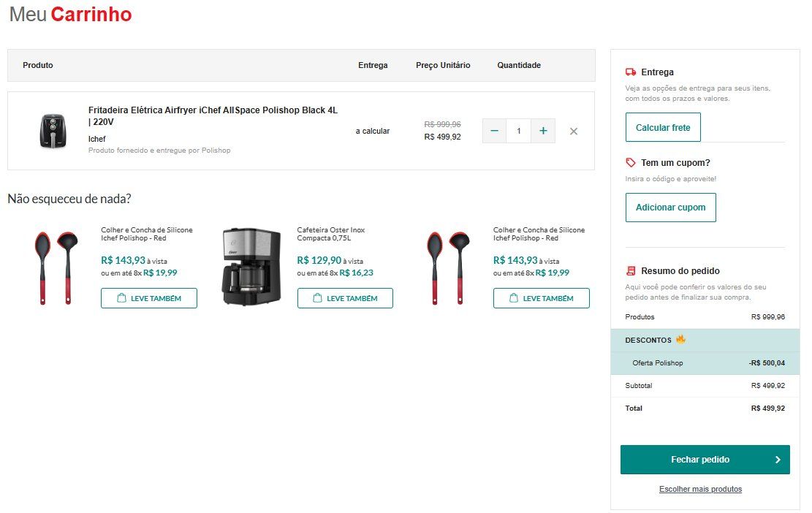This screenshot has width=812, height=513.
Task: Click the receipt icon beside Resumo do pedido
Action: 631,271
